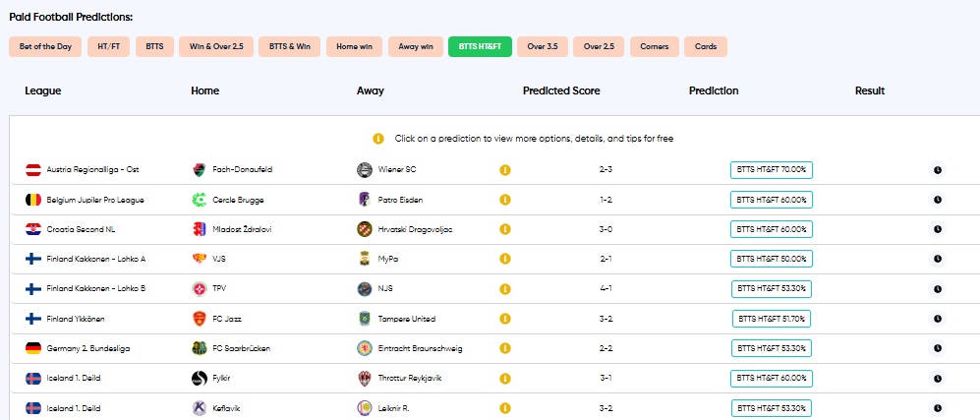Viewport: 980px width, 420px height.
Task: Click the Fylkir club crest icon
Action: coord(199,378)
